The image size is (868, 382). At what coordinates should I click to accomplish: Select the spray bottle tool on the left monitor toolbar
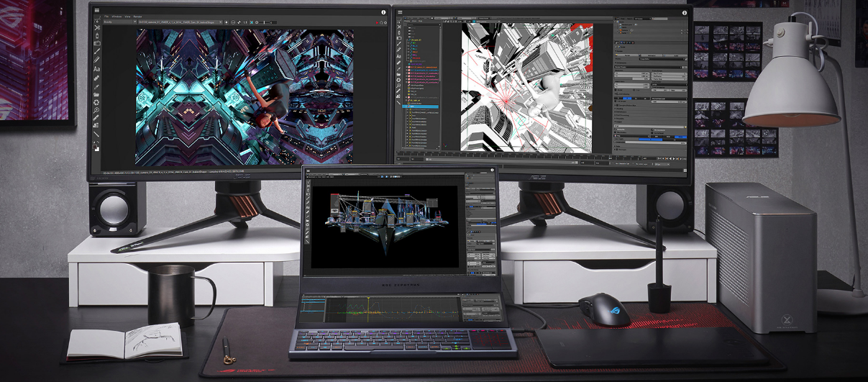tap(96, 35)
